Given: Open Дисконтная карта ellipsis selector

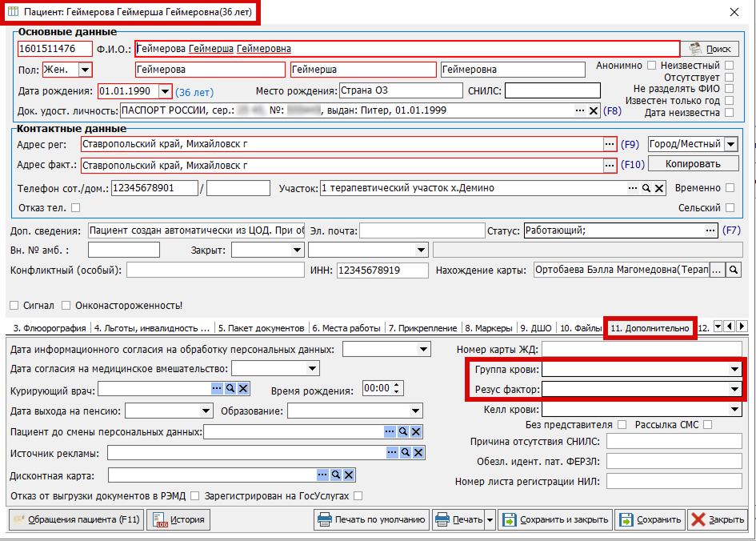Looking at the screenshot, I should pos(322,475).
